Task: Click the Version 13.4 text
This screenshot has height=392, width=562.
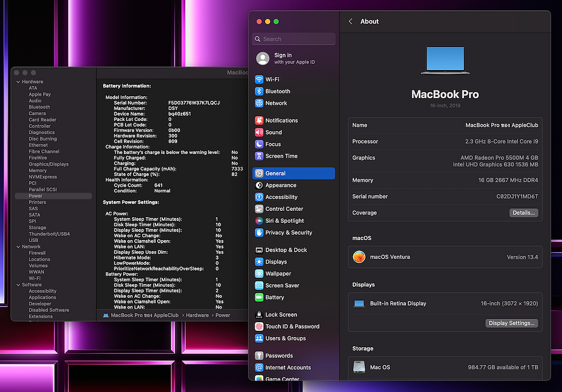Action: tap(522, 257)
